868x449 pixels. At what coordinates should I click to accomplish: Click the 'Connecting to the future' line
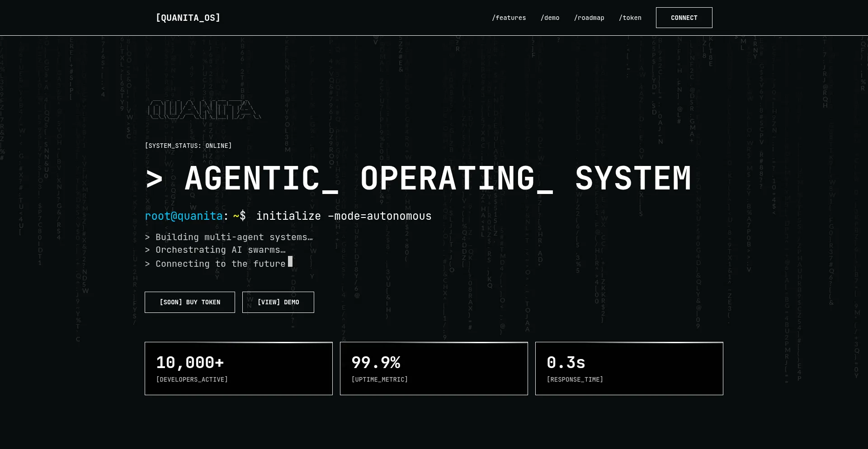click(215, 264)
